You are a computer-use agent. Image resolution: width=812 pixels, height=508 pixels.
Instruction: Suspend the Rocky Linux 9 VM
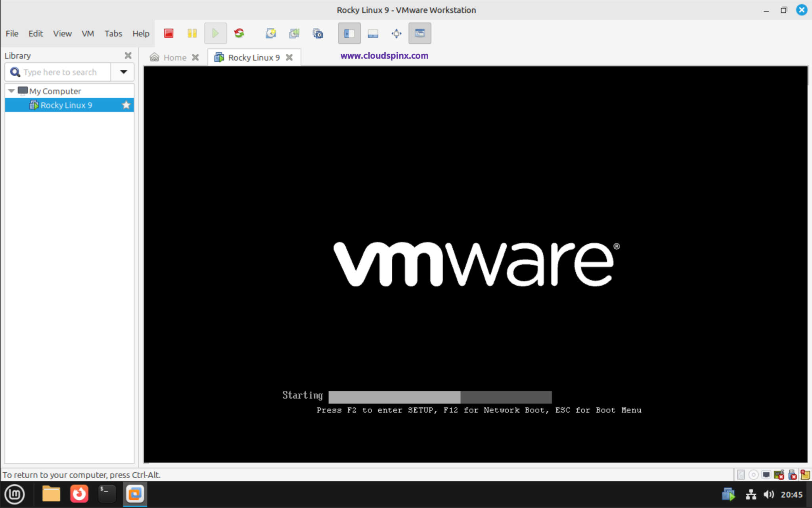pyautogui.click(x=192, y=33)
